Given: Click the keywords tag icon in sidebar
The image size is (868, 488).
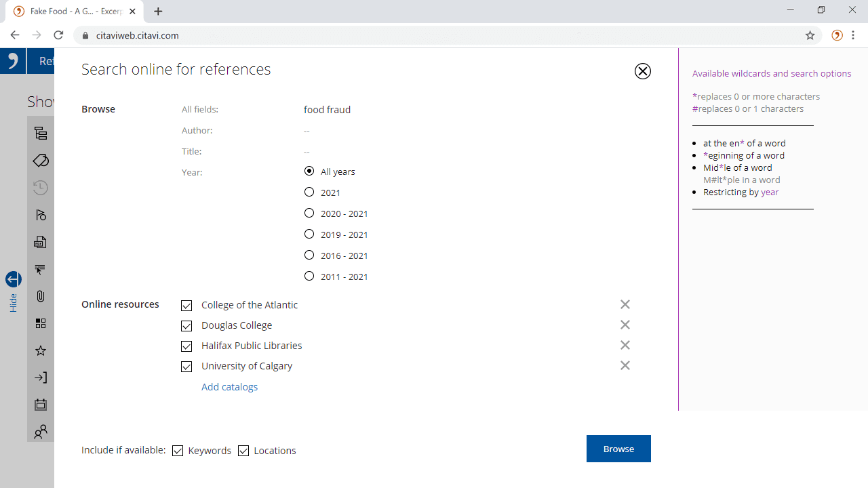Looking at the screenshot, I should tap(41, 161).
